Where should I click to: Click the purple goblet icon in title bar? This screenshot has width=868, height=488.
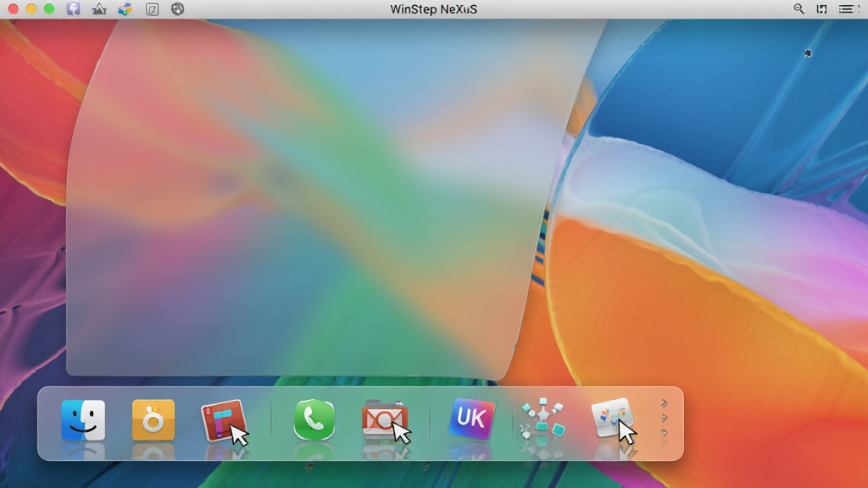coord(73,8)
